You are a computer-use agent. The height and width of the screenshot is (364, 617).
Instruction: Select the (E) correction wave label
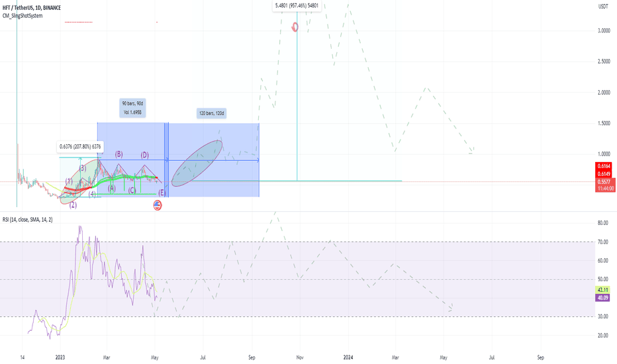coord(162,193)
